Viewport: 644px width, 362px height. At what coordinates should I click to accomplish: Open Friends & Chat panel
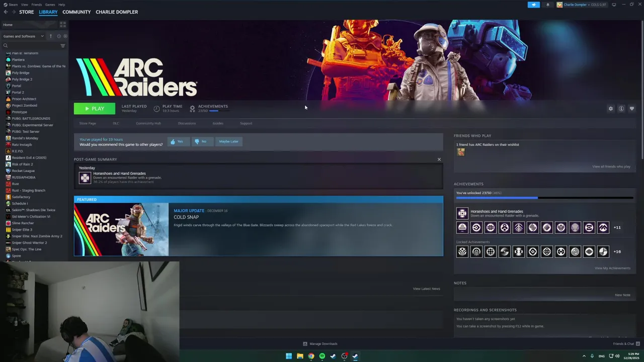(x=626, y=344)
